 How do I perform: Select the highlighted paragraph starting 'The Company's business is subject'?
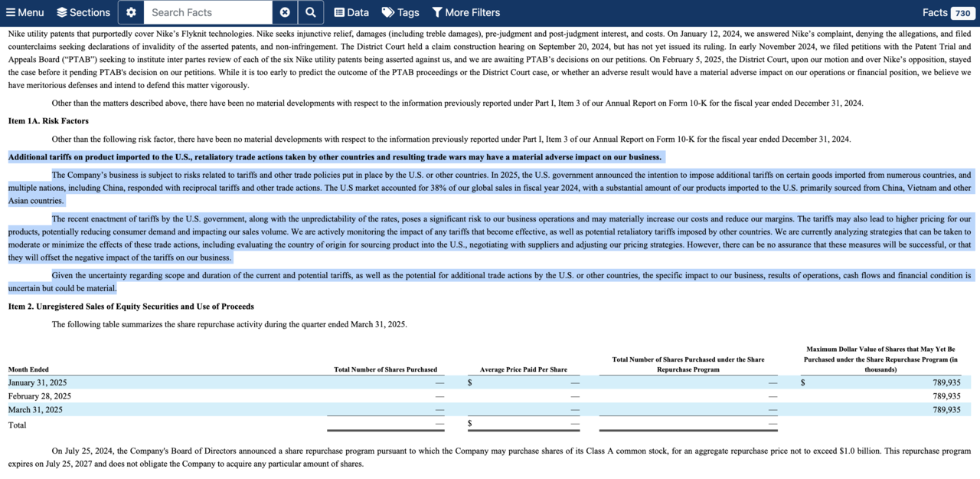pyautogui.click(x=489, y=188)
